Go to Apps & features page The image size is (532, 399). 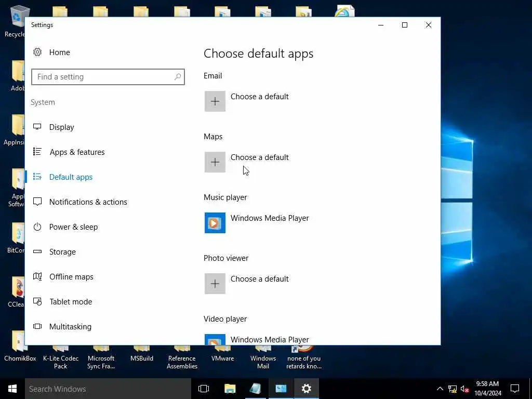pos(77,152)
